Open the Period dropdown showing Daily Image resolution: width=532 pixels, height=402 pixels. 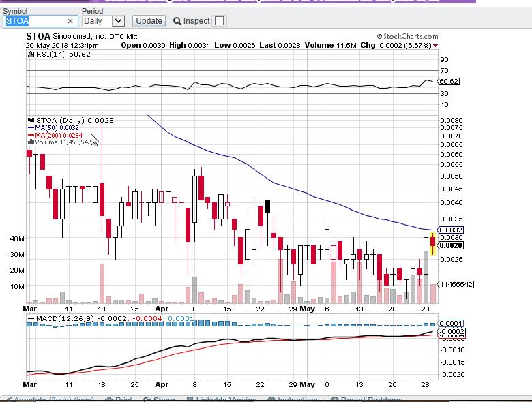click(103, 21)
